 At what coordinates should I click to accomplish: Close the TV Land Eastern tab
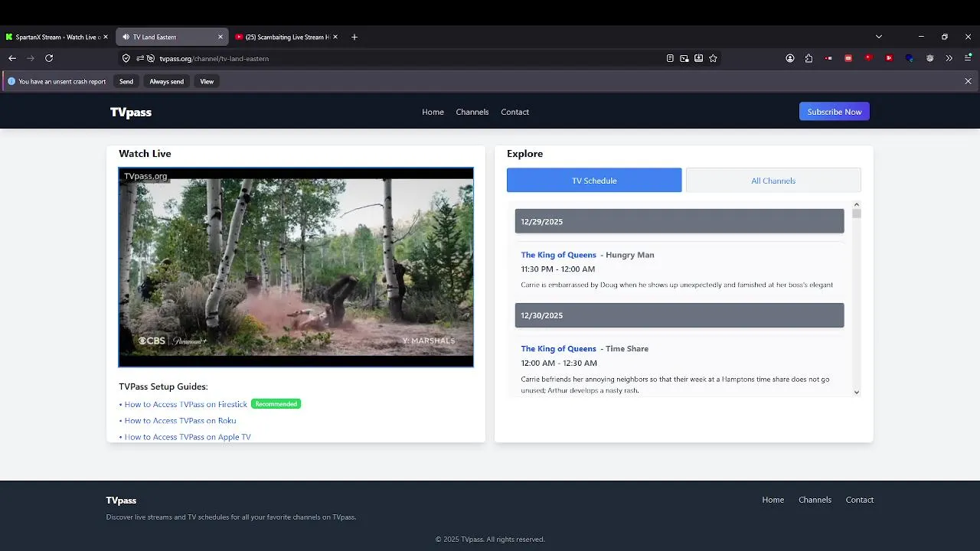[x=220, y=37]
